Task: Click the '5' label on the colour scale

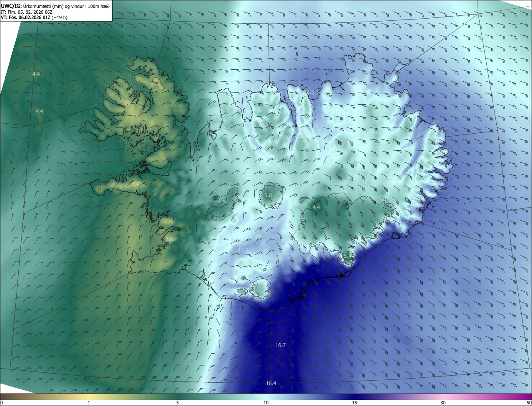Action: coord(177,403)
